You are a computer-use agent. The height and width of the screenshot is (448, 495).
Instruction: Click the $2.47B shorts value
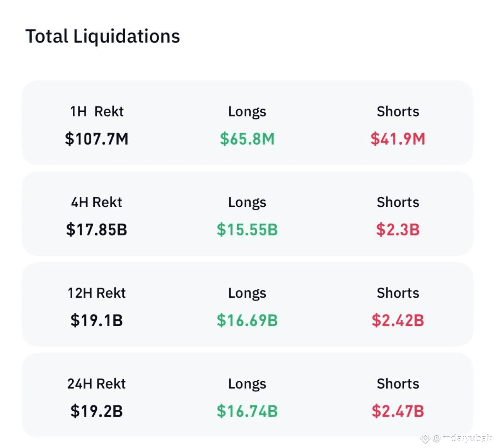(x=398, y=411)
